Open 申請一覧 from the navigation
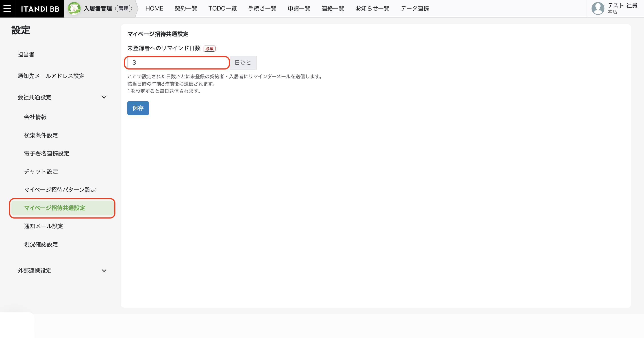 click(299, 9)
